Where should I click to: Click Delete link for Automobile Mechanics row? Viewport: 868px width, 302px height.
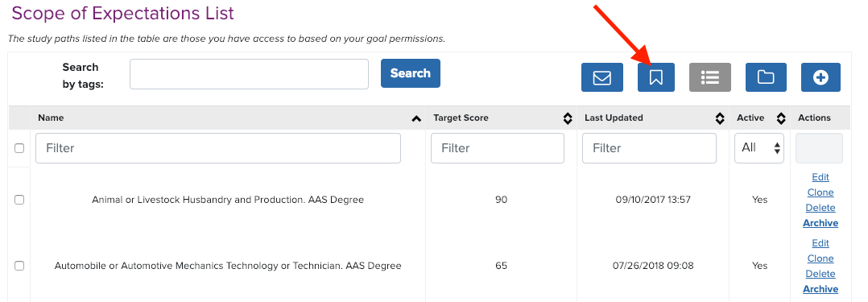click(820, 274)
